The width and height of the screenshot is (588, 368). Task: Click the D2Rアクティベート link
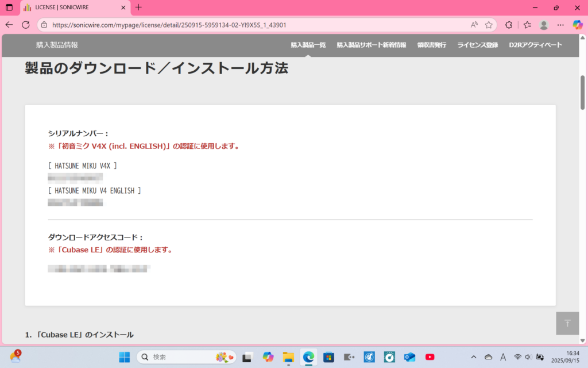tap(535, 45)
